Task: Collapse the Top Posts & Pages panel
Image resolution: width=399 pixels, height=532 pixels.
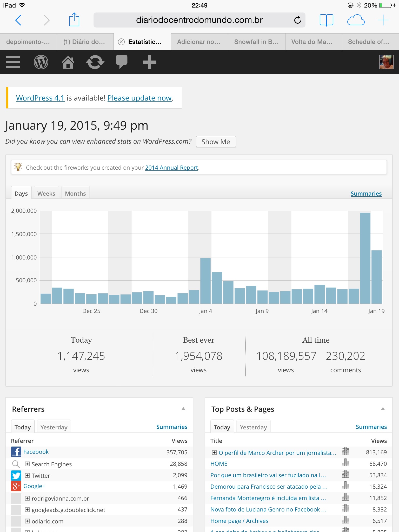Action: (x=383, y=409)
